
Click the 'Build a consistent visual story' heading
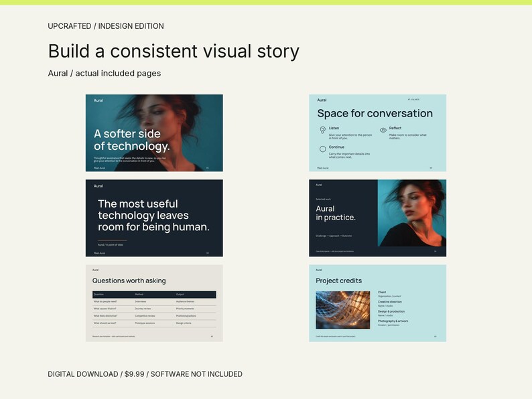click(174, 51)
